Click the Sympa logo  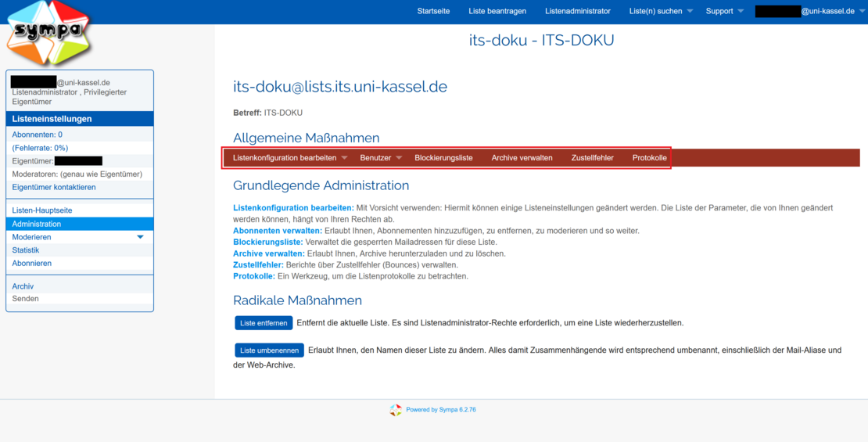[50, 32]
